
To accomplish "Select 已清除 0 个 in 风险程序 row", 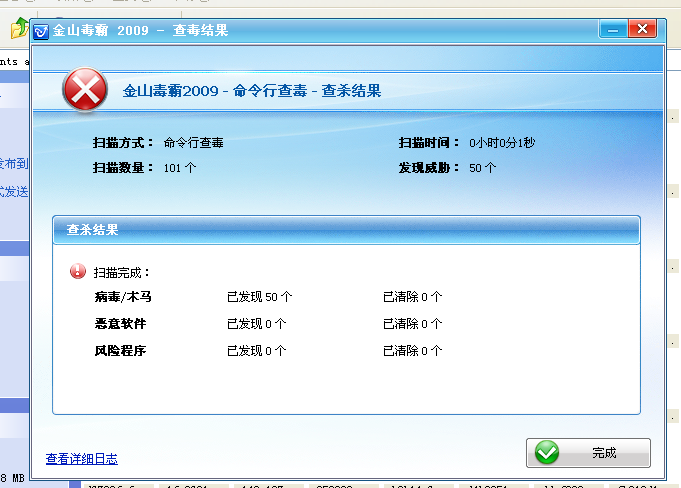I will 412,351.
